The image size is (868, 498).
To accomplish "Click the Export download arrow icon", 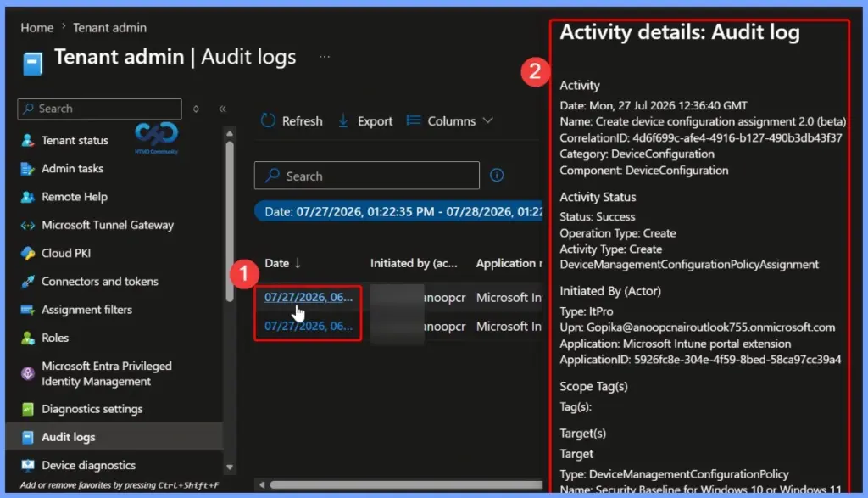I will pyautogui.click(x=343, y=120).
